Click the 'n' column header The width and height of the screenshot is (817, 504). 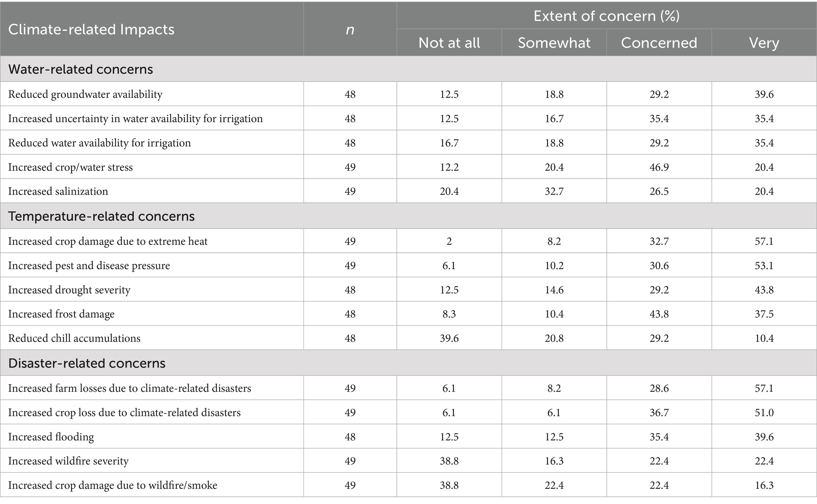coord(350,30)
